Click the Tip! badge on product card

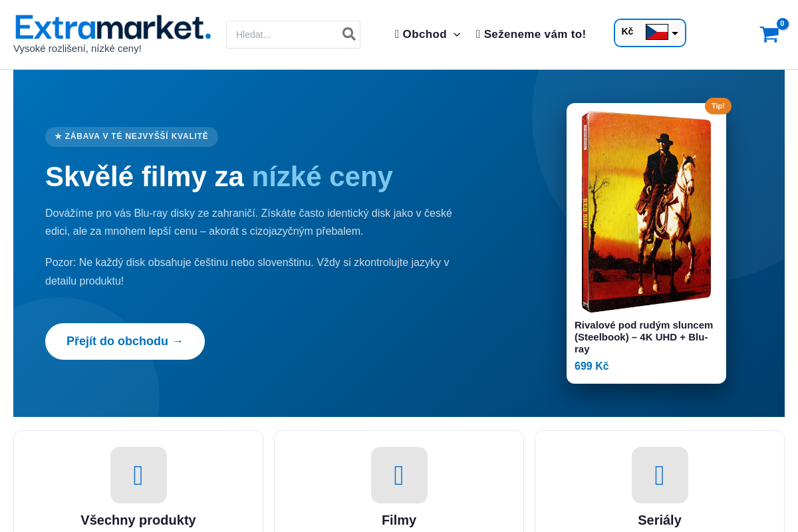pos(718,106)
